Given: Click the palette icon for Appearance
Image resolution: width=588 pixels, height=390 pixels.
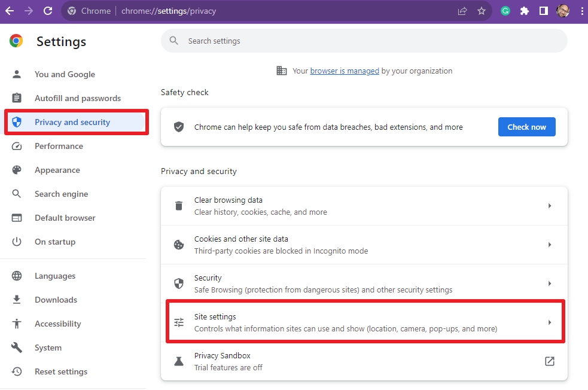Looking at the screenshot, I should coord(17,170).
